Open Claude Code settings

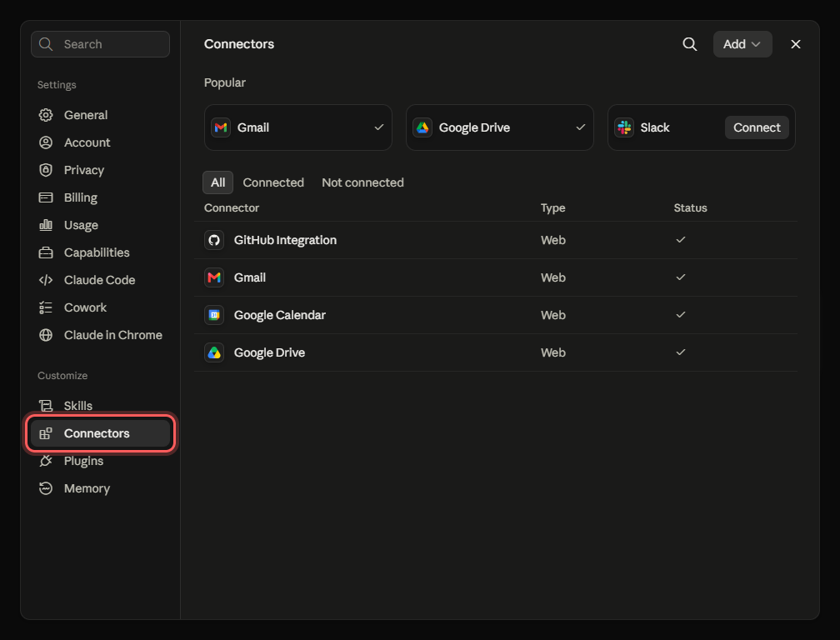coord(100,280)
